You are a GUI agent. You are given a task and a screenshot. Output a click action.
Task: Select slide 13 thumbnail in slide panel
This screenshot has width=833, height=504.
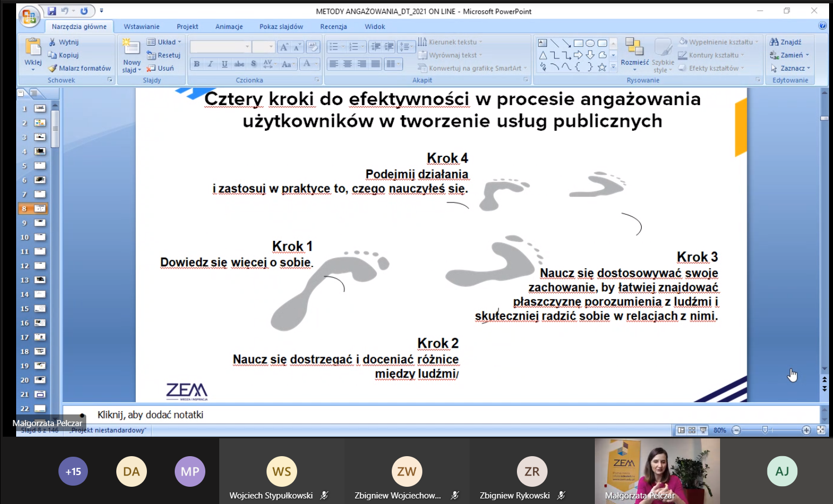coord(40,280)
